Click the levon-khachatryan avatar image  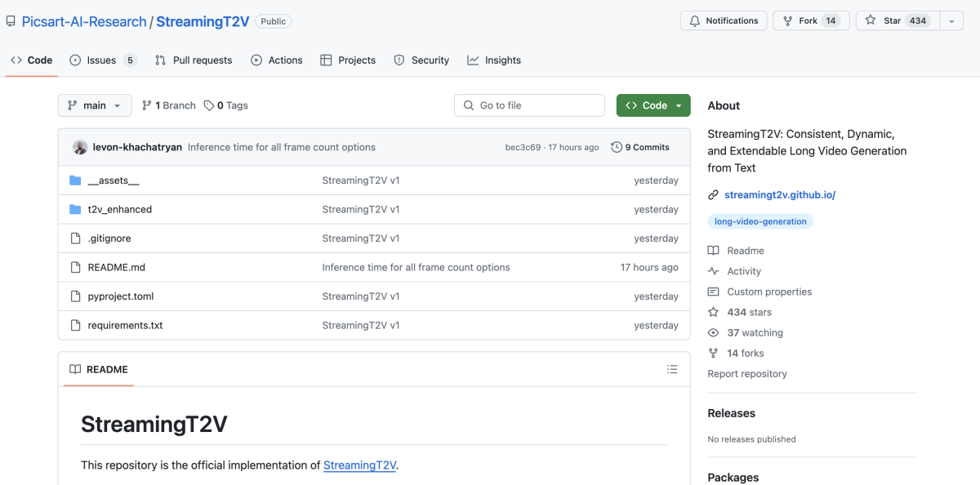point(80,148)
